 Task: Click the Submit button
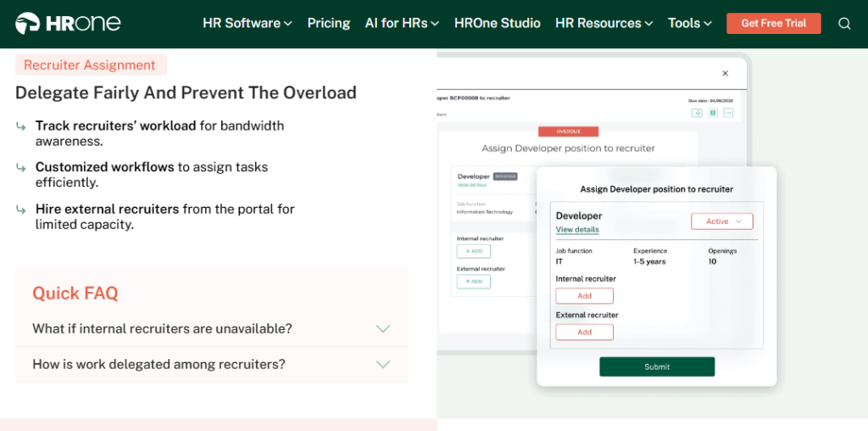tap(657, 367)
